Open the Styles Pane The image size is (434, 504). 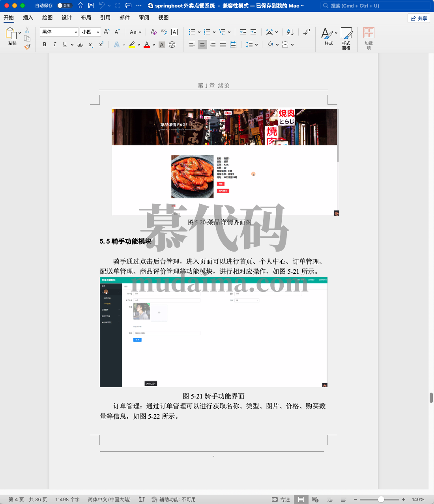tap(346, 38)
